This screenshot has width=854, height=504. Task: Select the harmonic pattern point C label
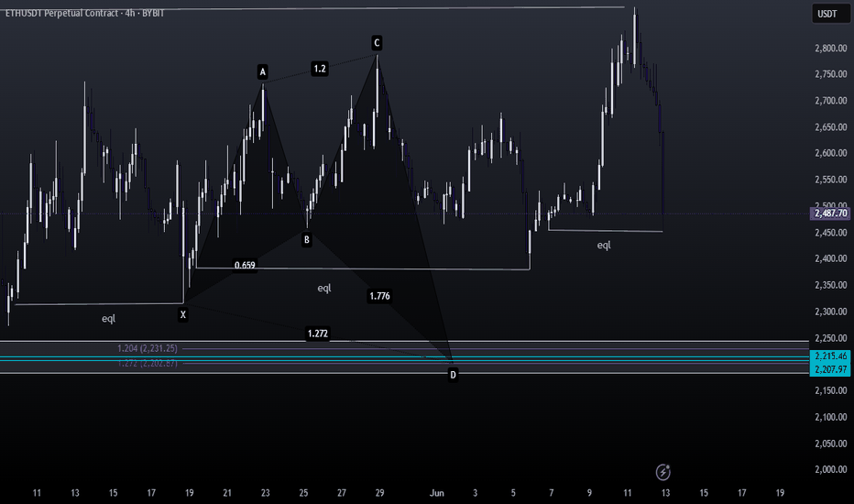coord(377,43)
